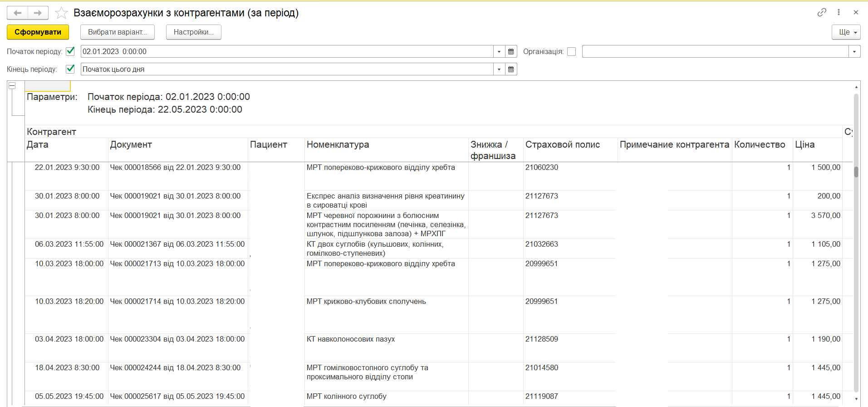
Task: Enable the Організація filter checkbox
Action: 572,51
